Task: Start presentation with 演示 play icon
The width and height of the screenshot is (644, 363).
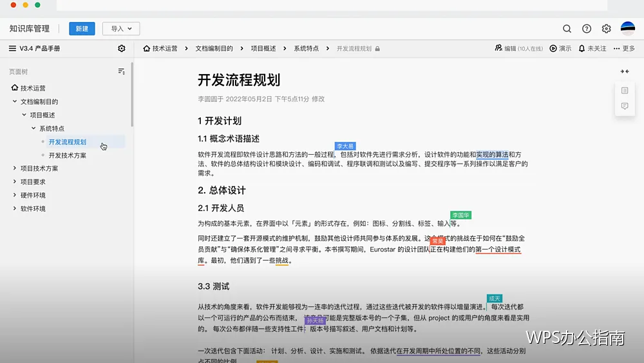Action: (x=553, y=48)
